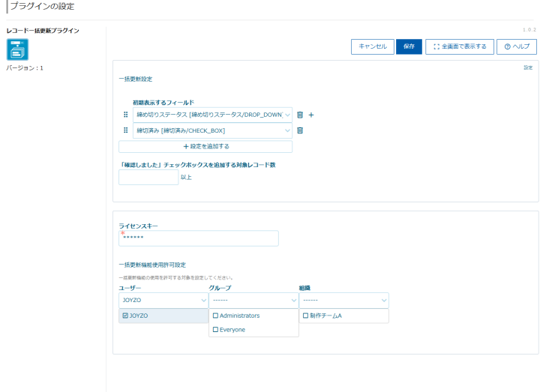Open the ヘルプ help button
Screen dimensions: 540x392
click(x=516, y=46)
